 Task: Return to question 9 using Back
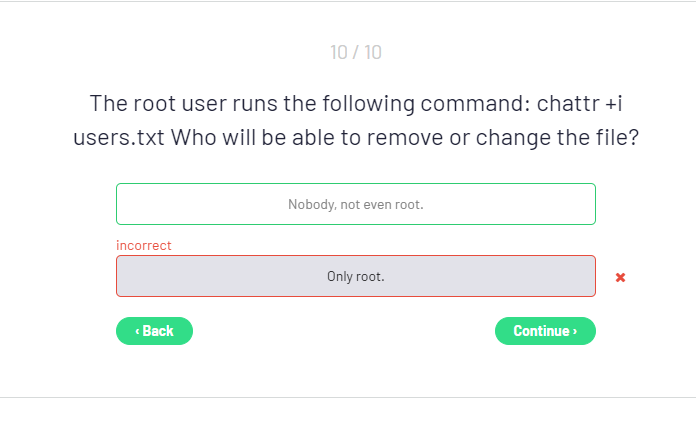154,331
